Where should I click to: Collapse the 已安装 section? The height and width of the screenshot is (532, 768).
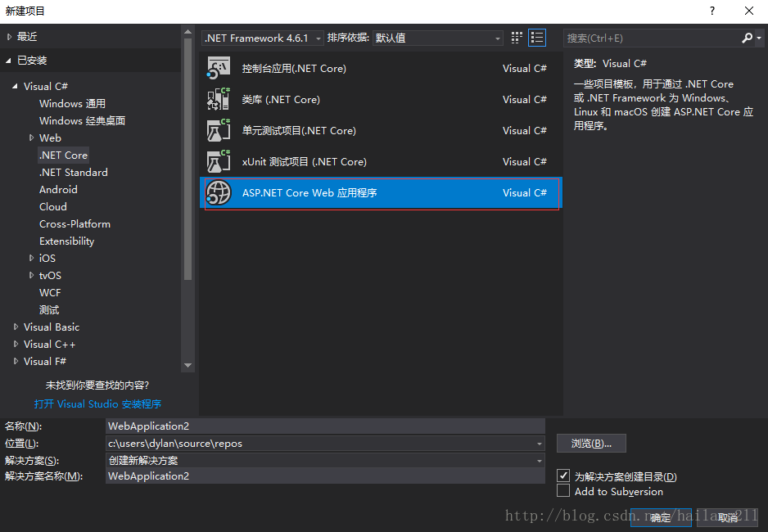9,61
